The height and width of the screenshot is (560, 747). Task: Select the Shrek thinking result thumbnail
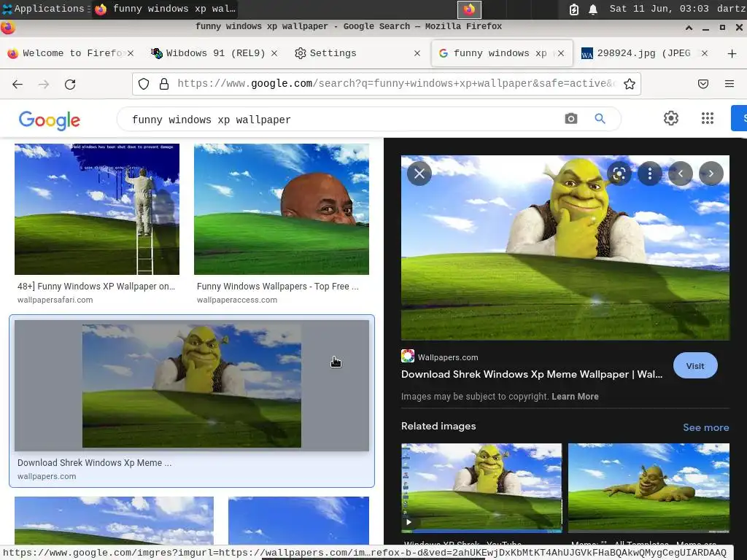[x=192, y=386]
